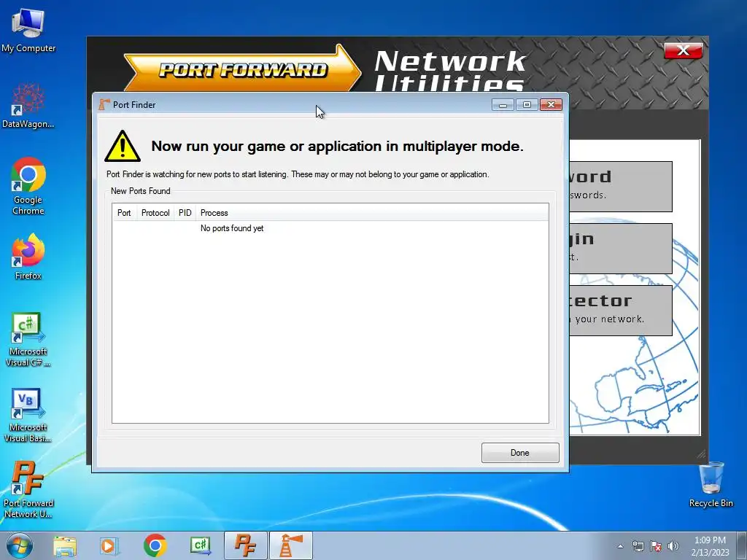747x560 pixels.
Task: Open Port Forward Network Utilities desktop shortcut
Action: pos(28,489)
